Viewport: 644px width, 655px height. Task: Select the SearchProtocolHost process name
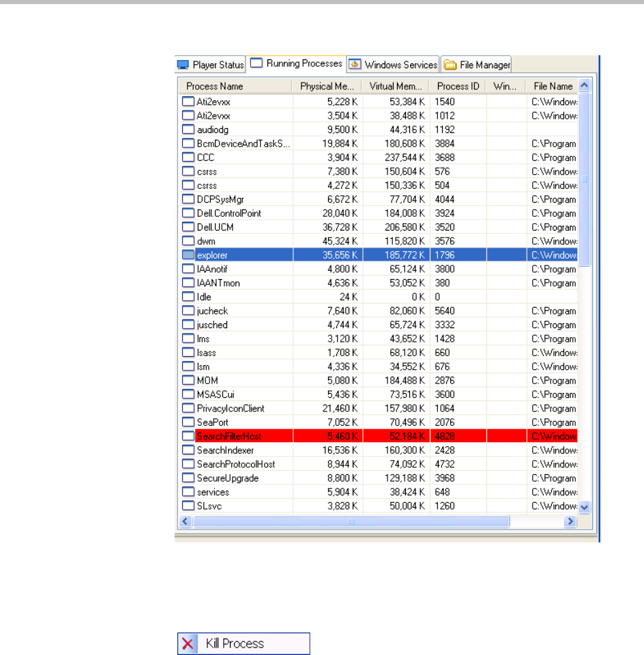(236, 464)
